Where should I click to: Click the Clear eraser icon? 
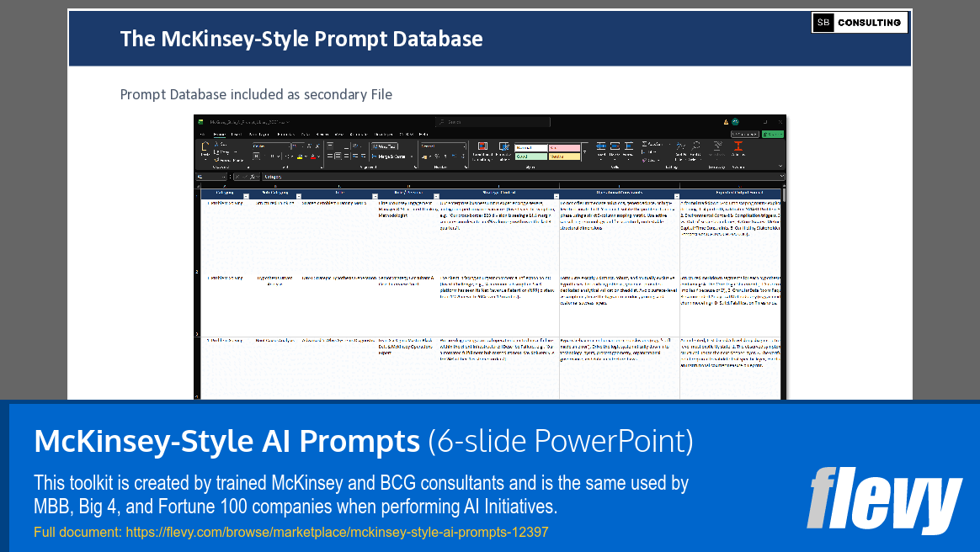click(x=644, y=160)
